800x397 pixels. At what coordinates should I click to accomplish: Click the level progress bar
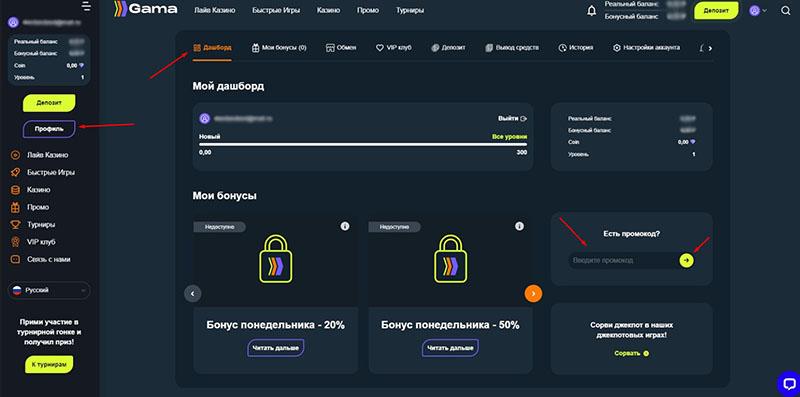pyautogui.click(x=363, y=144)
